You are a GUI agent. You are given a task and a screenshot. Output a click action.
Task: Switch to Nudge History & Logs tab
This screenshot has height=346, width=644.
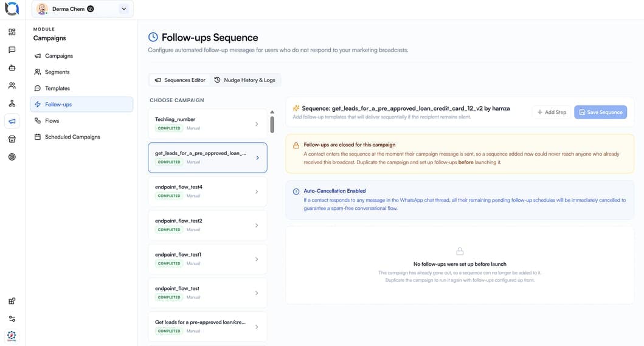(x=245, y=80)
